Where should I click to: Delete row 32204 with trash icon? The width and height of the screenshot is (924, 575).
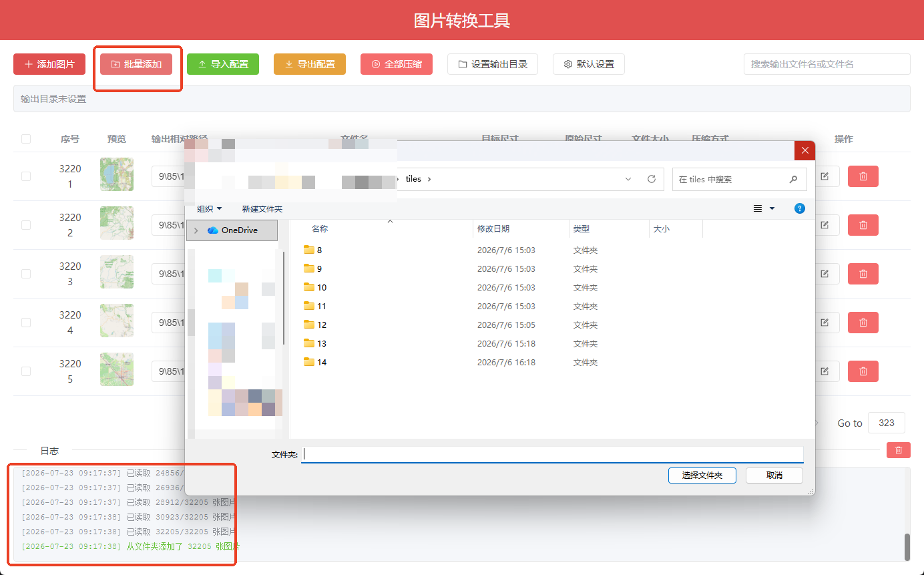[x=863, y=323]
